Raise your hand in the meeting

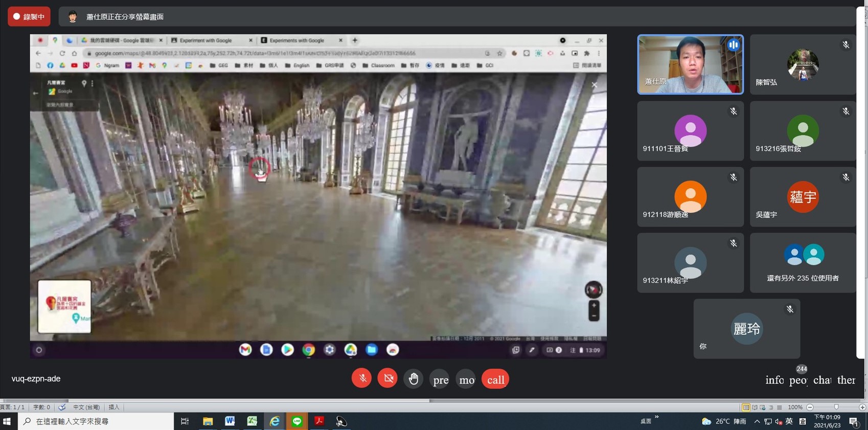coord(414,379)
